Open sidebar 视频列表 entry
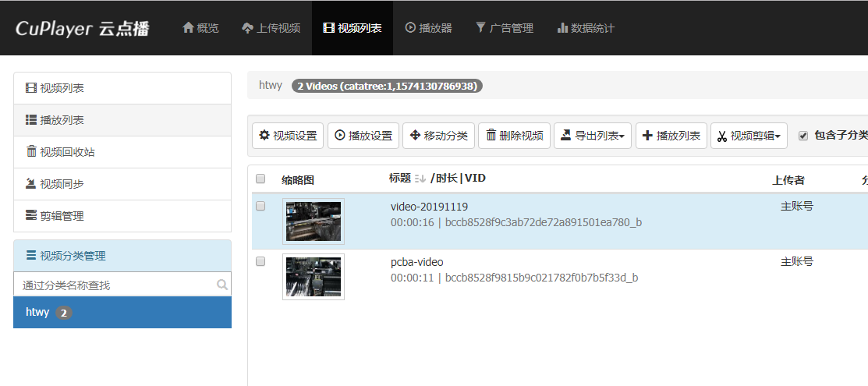The height and width of the screenshot is (386, 868). click(122, 88)
